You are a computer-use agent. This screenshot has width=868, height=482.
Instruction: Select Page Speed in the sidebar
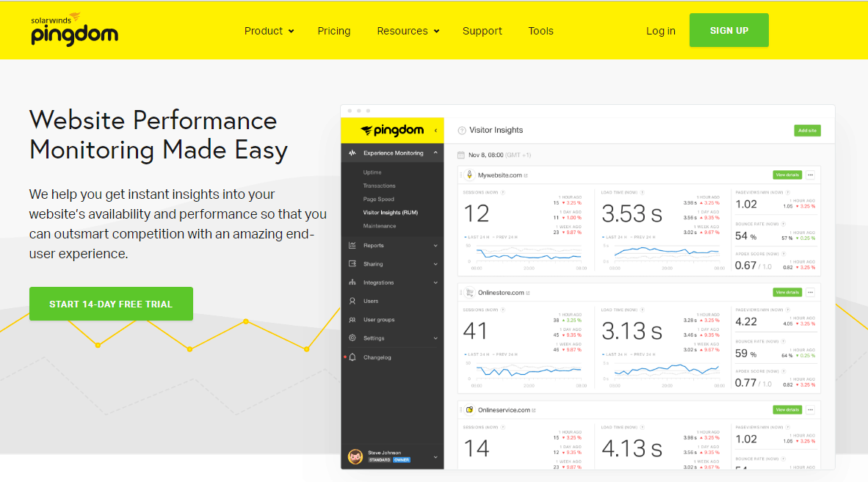[x=379, y=199]
